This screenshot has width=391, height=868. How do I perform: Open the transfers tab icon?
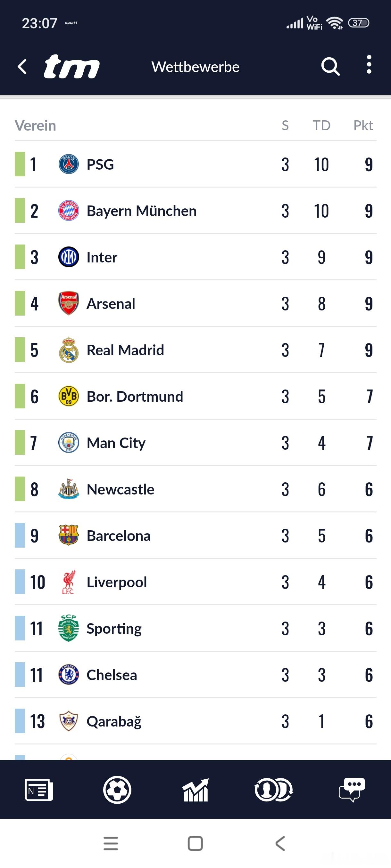click(x=274, y=790)
